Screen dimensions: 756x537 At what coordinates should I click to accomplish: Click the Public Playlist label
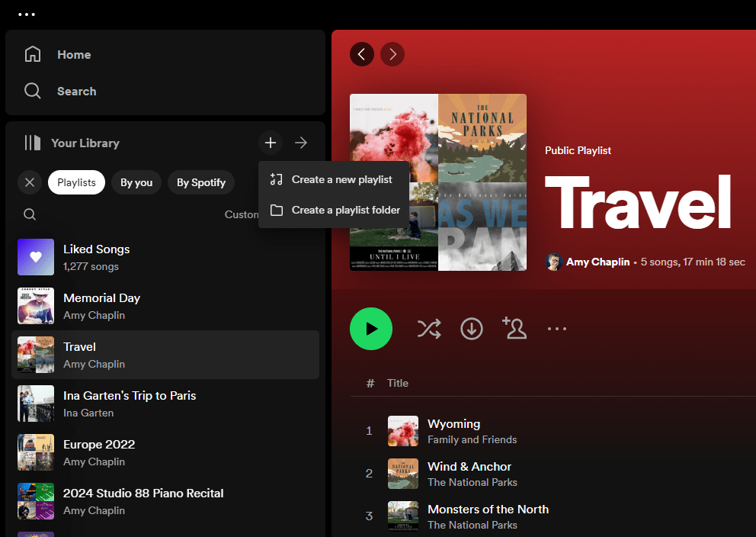point(578,150)
